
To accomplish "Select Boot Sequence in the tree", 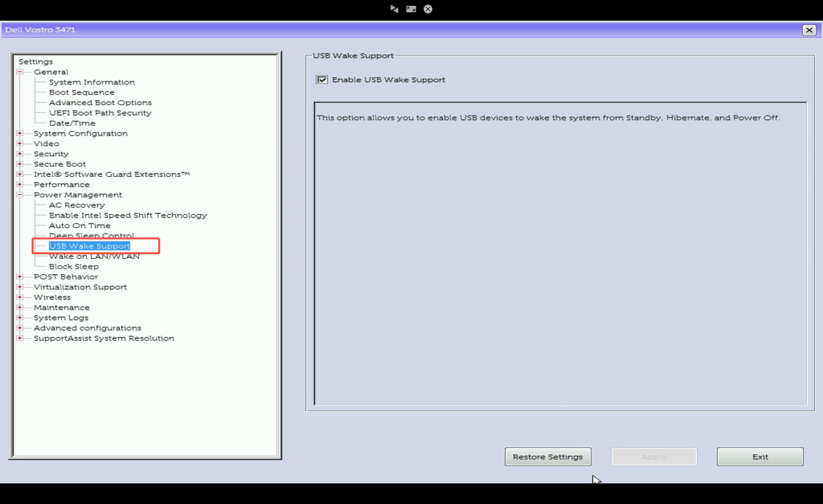I will pos(81,92).
